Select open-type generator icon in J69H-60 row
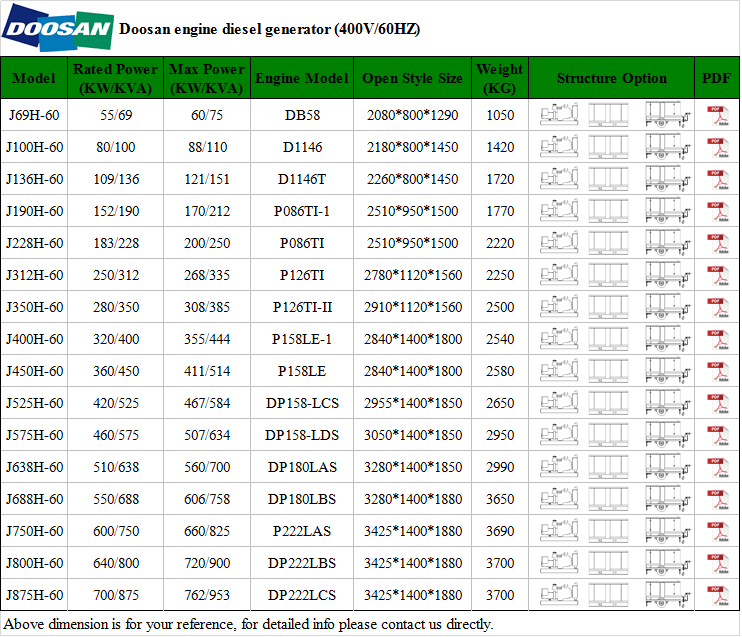Screen dimensions: 742x637 click(559, 115)
